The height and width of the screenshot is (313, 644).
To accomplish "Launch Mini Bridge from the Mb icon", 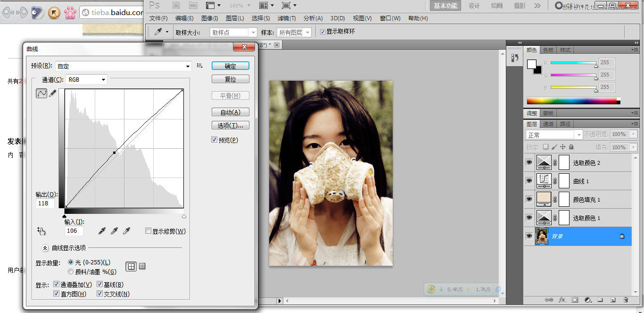I will [x=193, y=6].
